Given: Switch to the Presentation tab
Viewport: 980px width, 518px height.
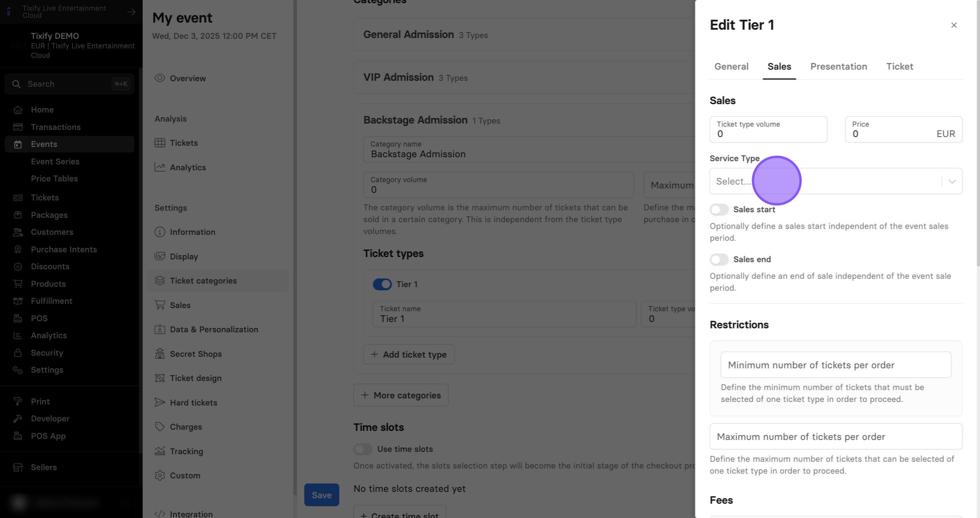Looking at the screenshot, I should tap(839, 67).
